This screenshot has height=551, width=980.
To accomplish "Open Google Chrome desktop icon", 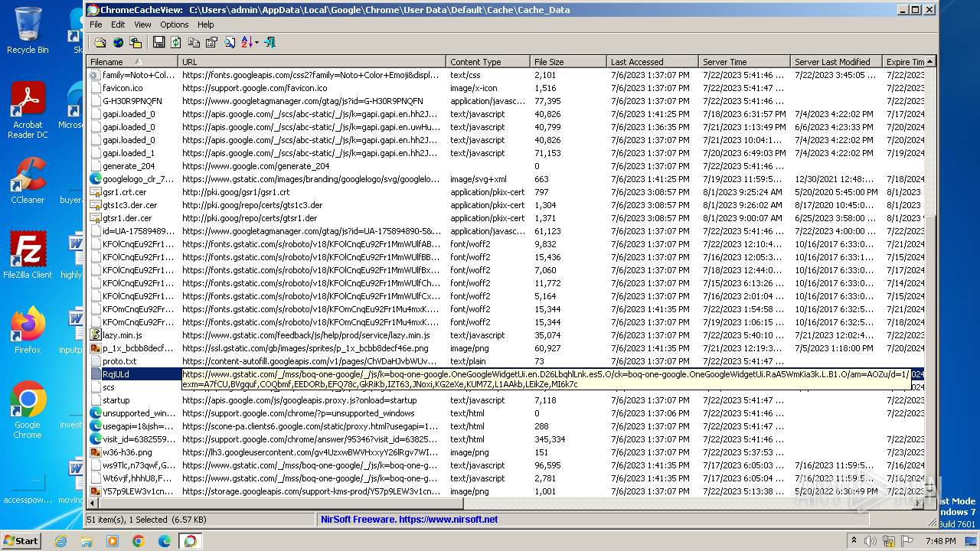I will click(28, 410).
